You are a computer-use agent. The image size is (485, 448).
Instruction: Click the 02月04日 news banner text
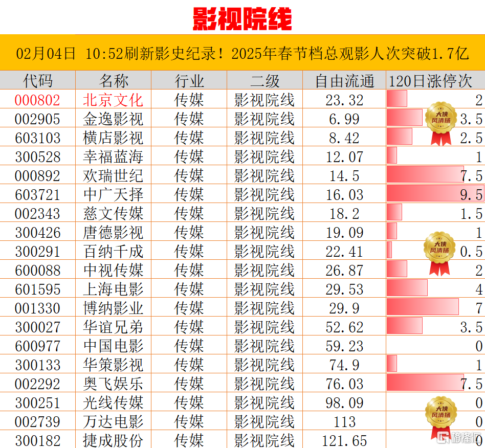click(x=242, y=54)
